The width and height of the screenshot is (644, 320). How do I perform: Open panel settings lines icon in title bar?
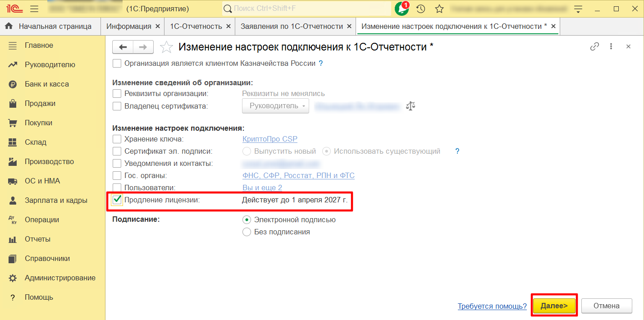[x=579, y=9]
